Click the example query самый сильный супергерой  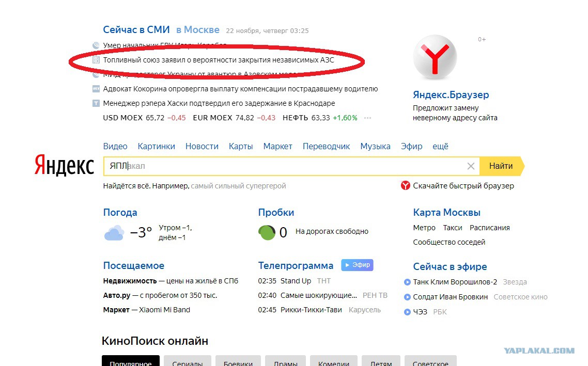pos(239,186)
